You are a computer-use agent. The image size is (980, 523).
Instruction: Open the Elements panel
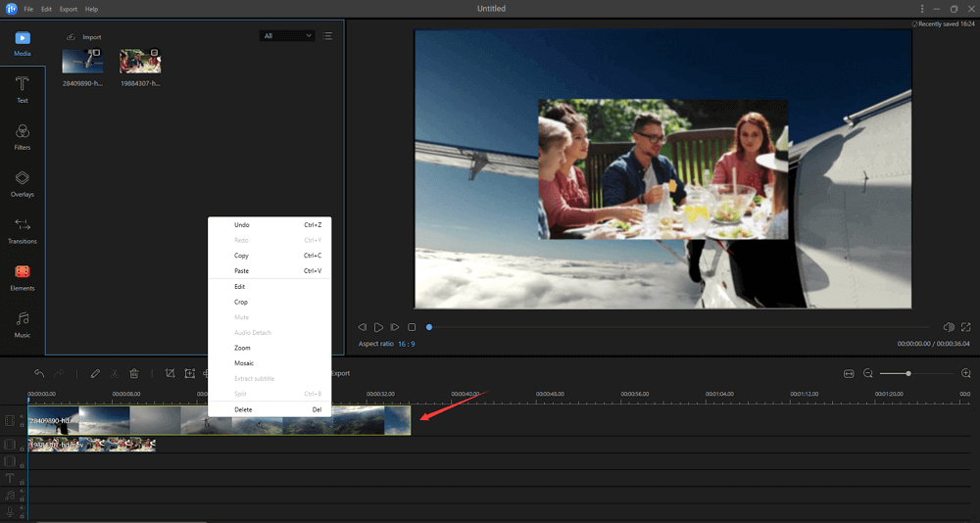(x=22, y=277)
